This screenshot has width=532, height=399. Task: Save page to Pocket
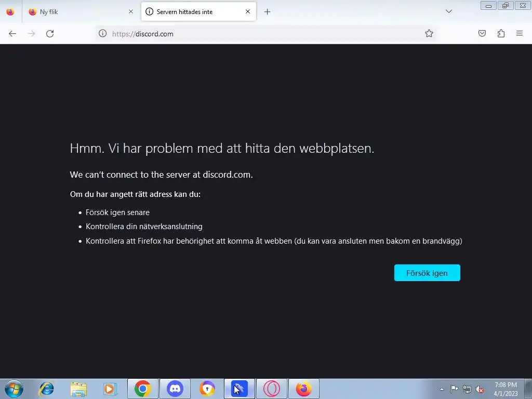pos(482,34)
